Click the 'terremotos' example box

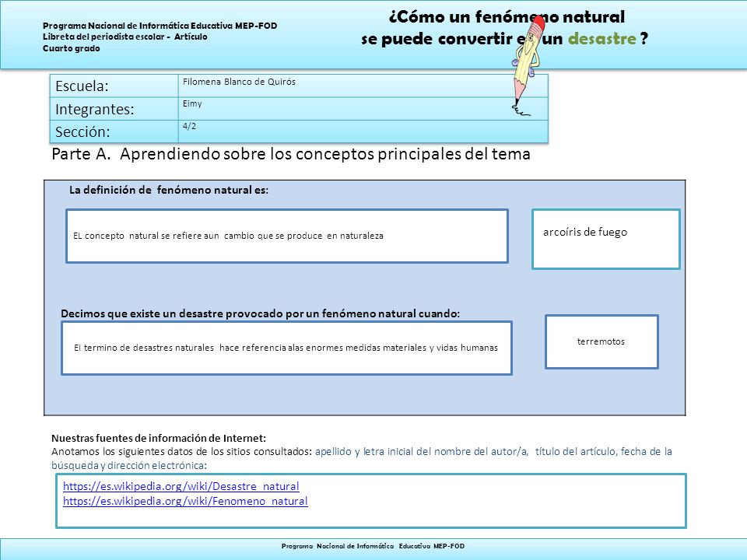[601, 341]
